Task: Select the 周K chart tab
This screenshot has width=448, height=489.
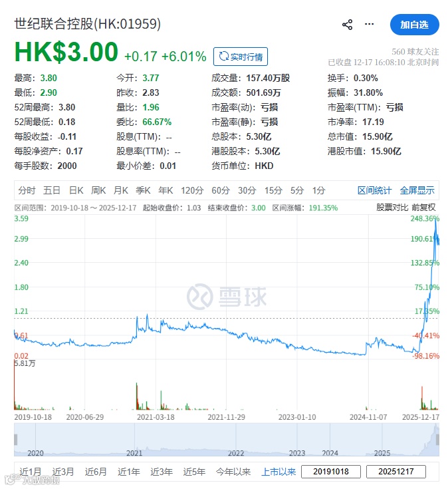Action: pyautogui.click(x=98, y=190)
